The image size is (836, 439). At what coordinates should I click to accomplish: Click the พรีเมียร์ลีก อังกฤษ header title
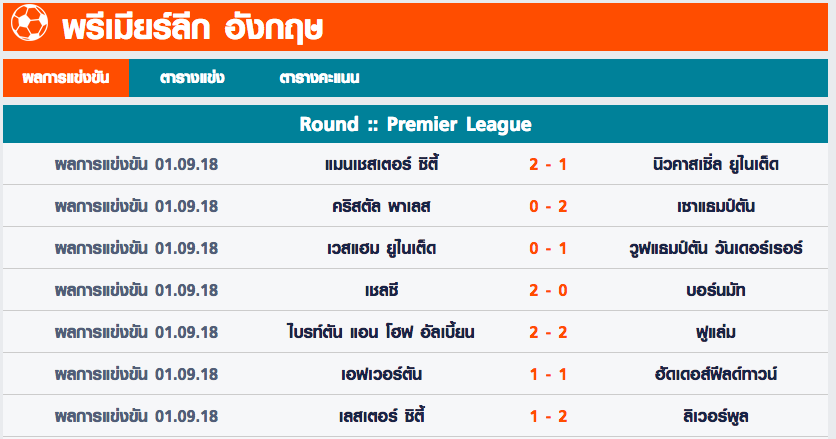(x=192, y=27)
